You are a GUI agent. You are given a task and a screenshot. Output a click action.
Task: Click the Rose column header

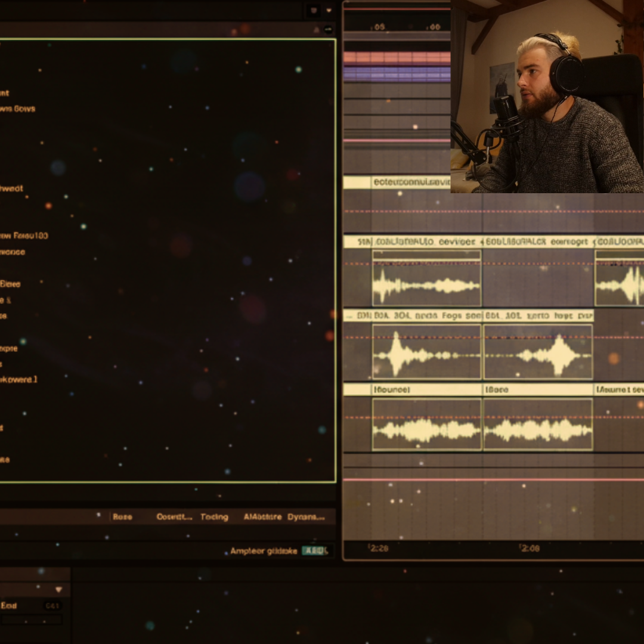pos(122,517)
